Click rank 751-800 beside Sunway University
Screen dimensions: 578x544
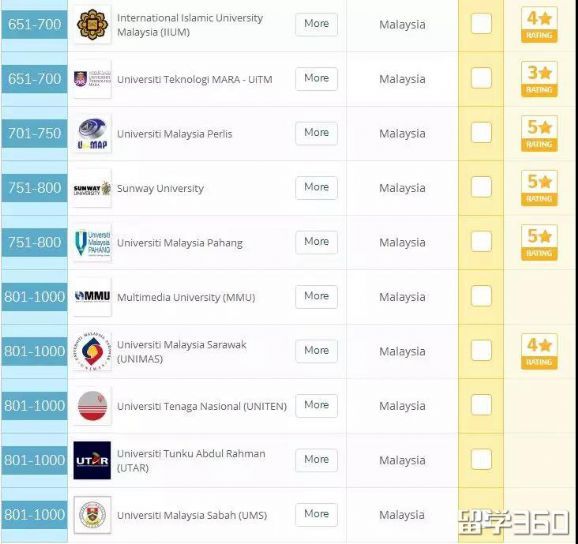34,188
